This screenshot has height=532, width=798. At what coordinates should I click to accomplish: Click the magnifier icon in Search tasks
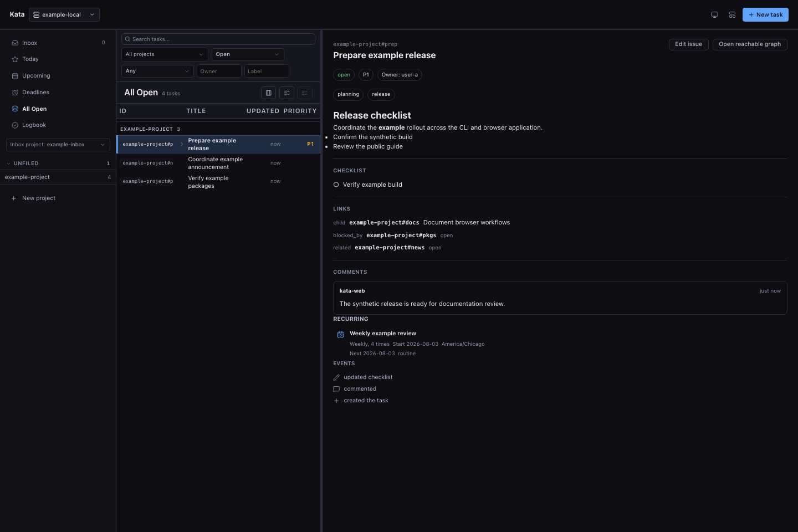pyautogui.click(x=127, y=39)
